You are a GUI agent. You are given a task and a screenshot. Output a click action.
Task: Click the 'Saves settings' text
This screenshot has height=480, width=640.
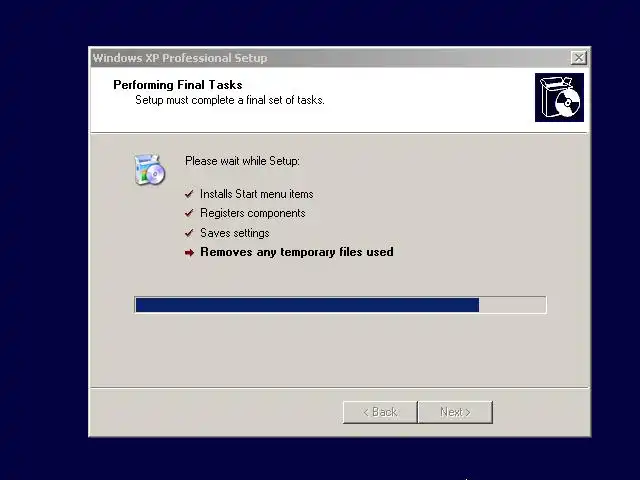point(235,233)
